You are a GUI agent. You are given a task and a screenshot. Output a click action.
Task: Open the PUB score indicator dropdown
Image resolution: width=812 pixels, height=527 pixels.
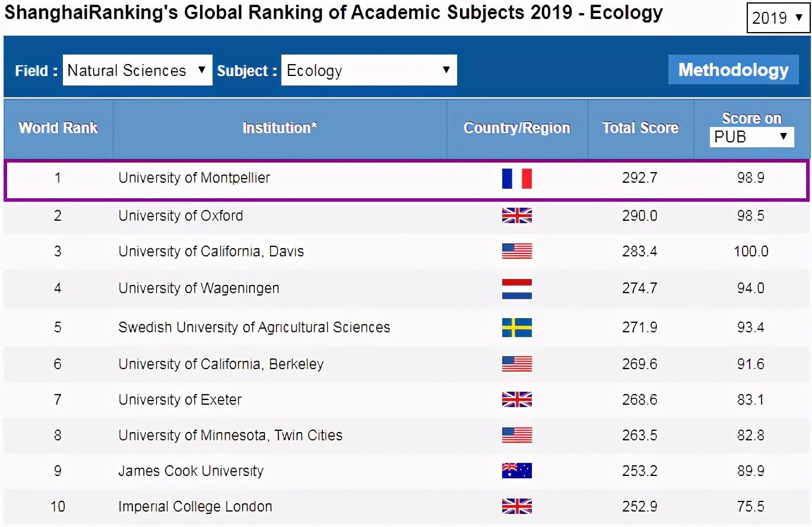coord(751,137)
